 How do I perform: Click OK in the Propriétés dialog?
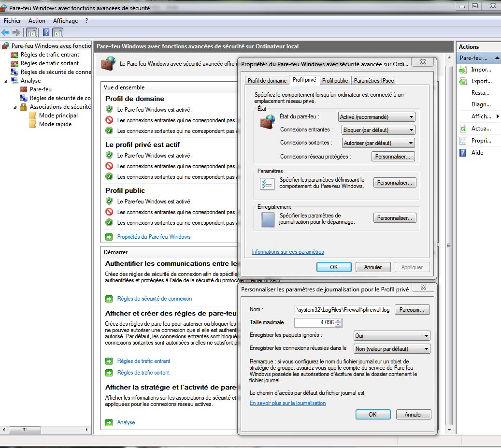coord(334,267)
